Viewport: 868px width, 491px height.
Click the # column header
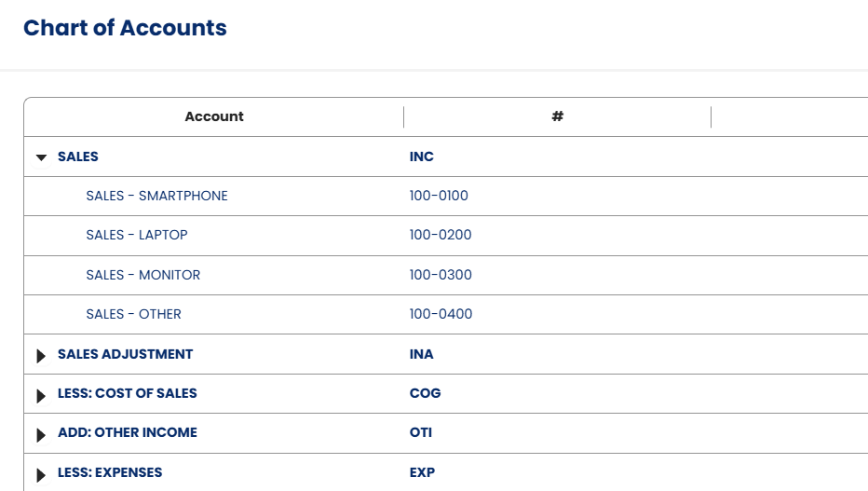pyautogui.click(x=557, y=116)
